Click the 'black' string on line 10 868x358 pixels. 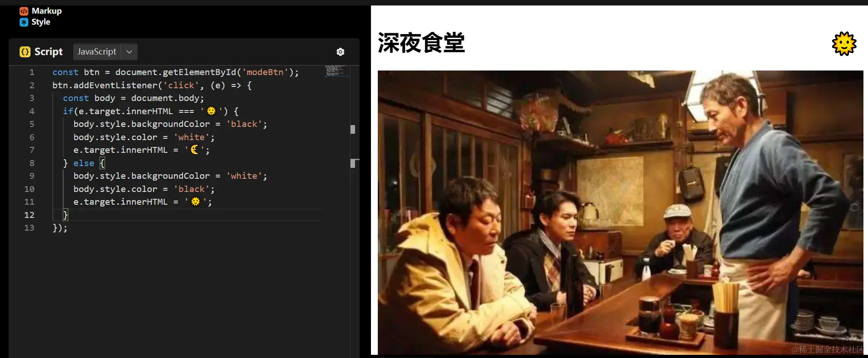[191, 189]
